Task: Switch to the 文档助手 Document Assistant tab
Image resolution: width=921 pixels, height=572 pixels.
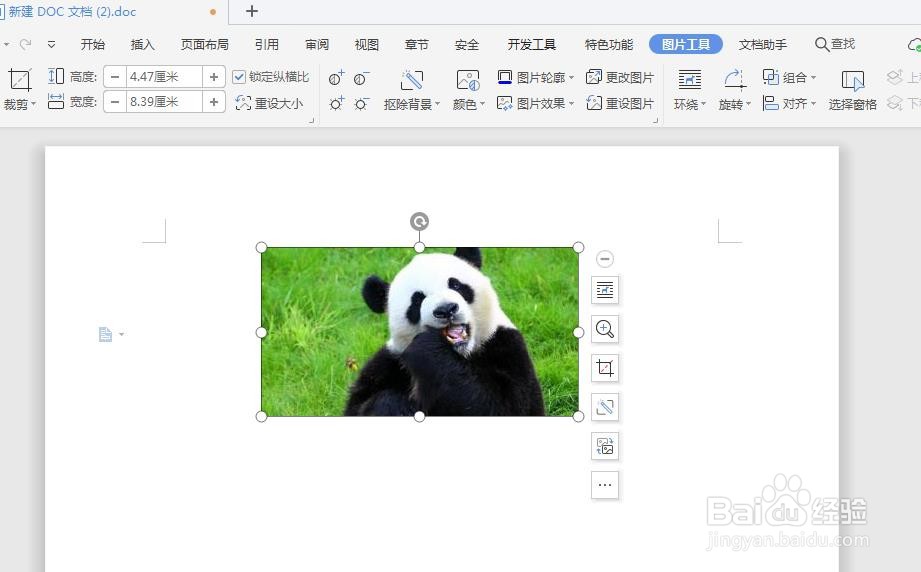Action: (762, 44)
